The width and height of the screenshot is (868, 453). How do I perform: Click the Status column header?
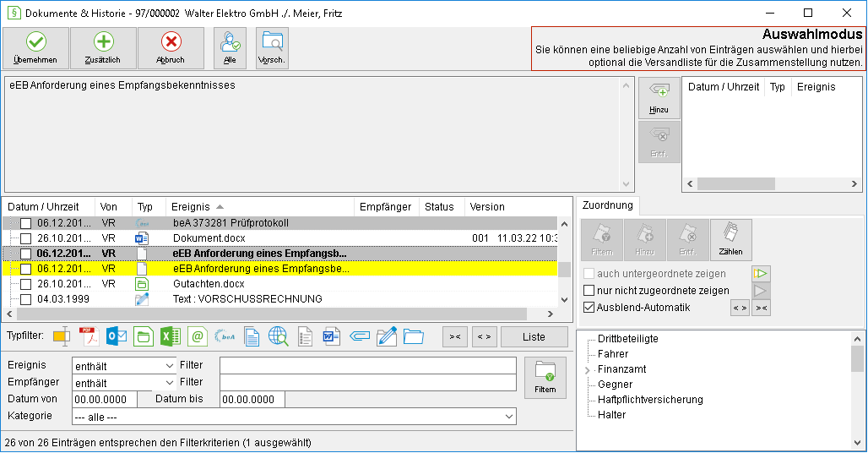[x=442, y=206]
